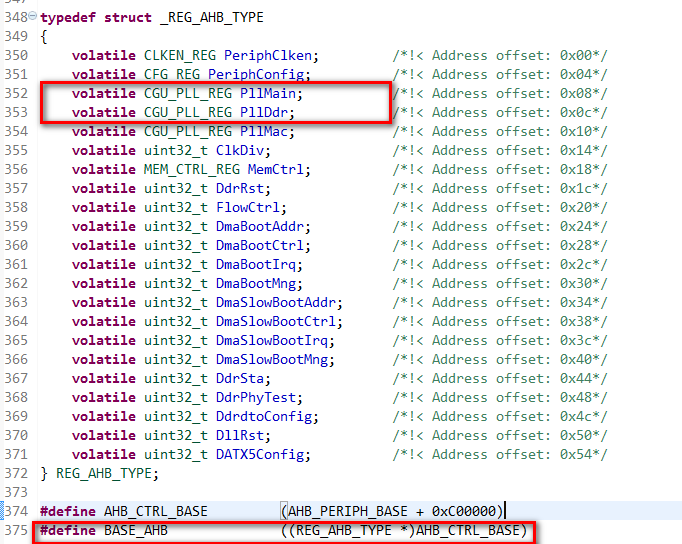Screen dimensions: 682x544
Task: Click the 0x54 address offset comment
Action: tap(500, 454)
